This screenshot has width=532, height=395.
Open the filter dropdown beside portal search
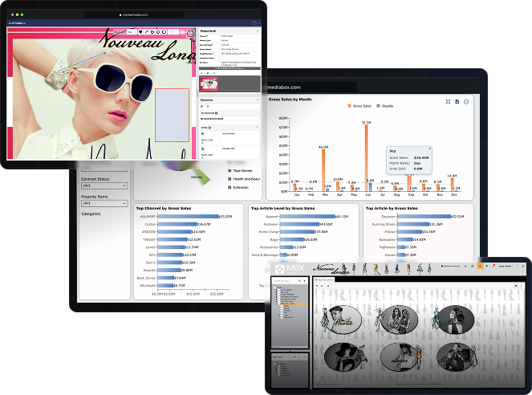[x=305, y=281]
